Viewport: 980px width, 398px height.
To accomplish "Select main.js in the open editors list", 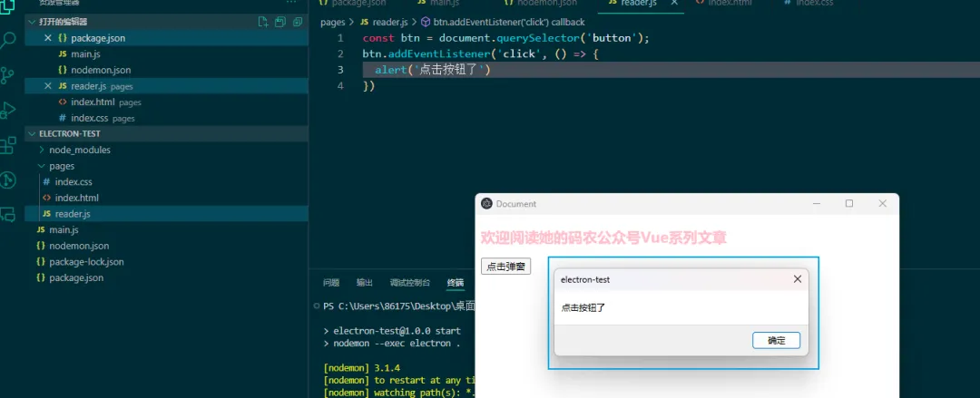I will (x=85, y=54).
